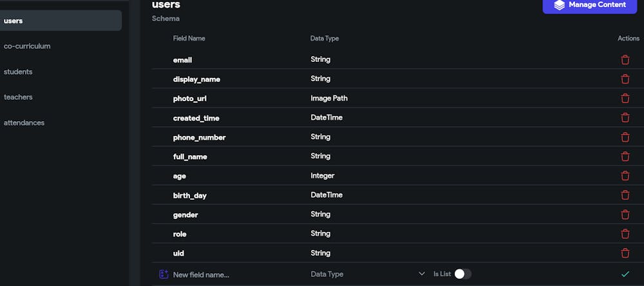This screenshot has width=644, height=286.
Task: Open the co-curriculum collection
Action: tap(27, 46)
